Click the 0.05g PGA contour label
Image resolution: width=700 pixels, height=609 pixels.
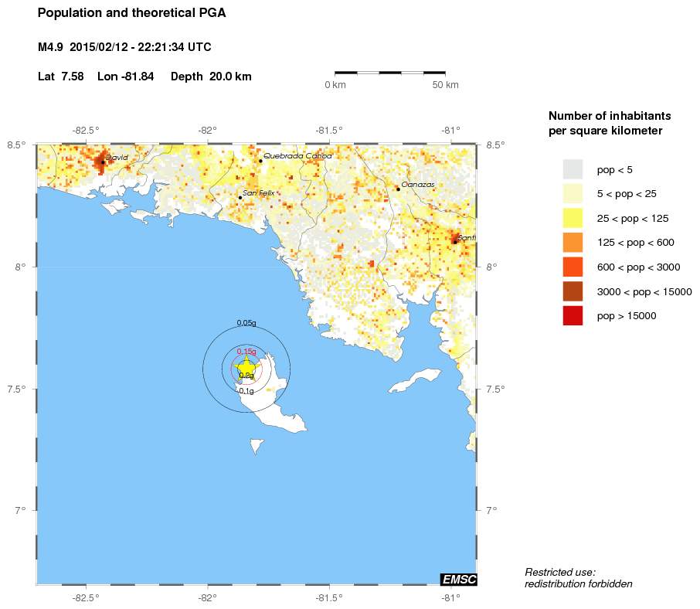click(x=246, y=323)
